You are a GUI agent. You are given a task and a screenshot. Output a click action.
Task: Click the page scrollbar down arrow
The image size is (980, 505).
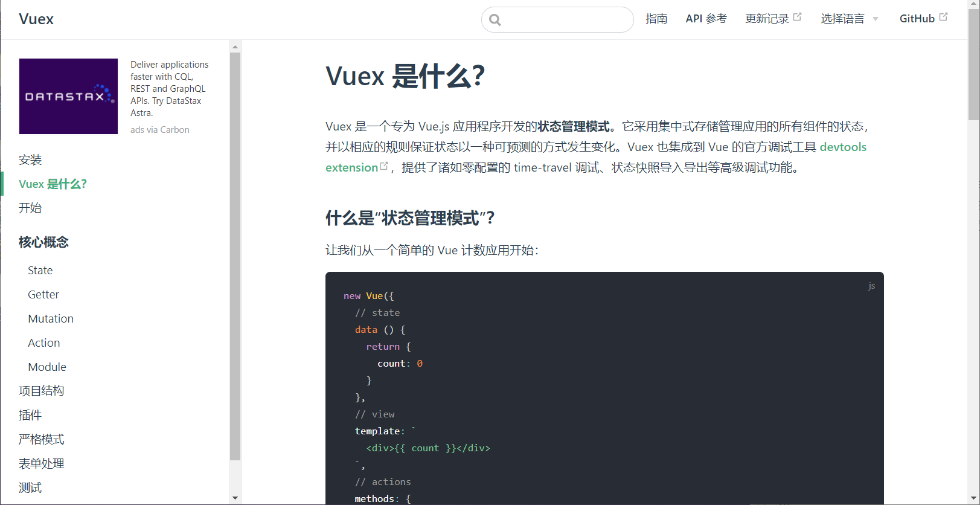(973, 499)
